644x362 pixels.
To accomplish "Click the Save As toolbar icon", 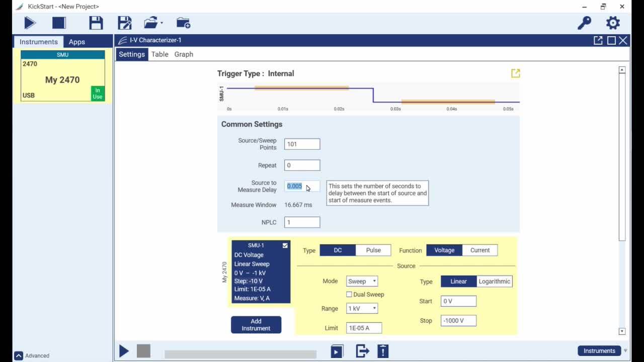I will click(x=124, y=23).
